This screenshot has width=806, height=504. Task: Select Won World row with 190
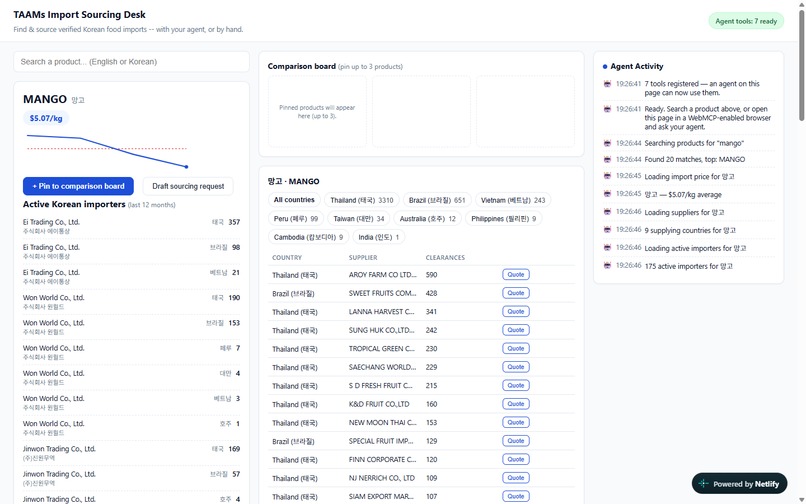[131, 302]
